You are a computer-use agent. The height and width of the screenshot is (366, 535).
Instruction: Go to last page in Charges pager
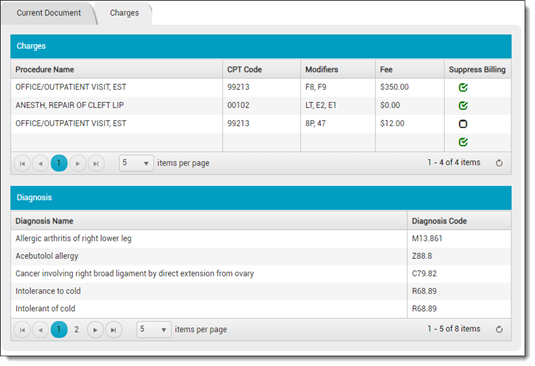[96, 163]
